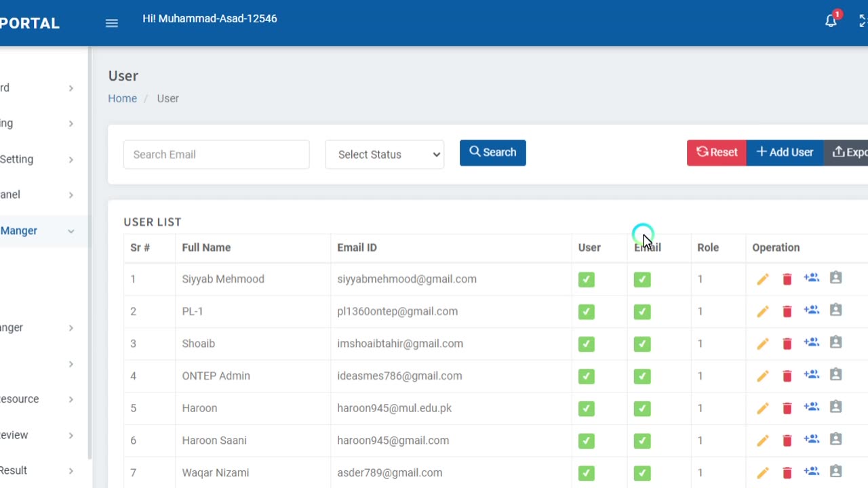Open profile badge icon for Shoaib
The image size is (868, 488).
click(836, 342)
